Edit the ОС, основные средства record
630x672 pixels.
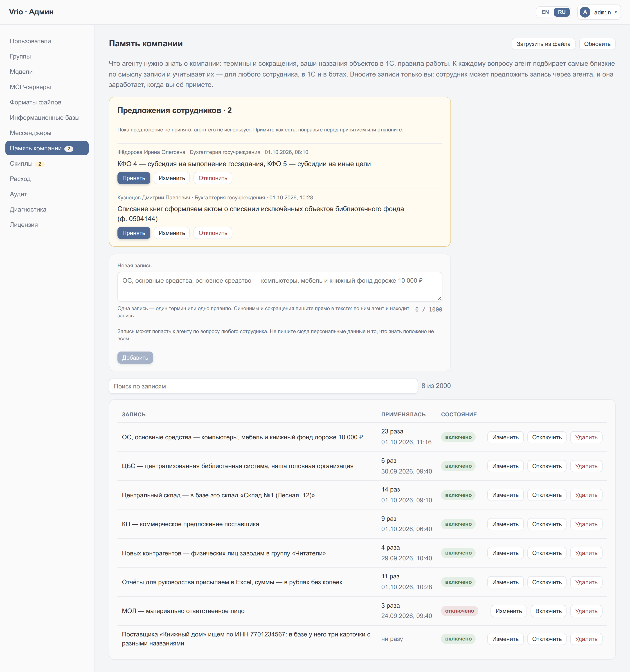[x=505, y=437]
